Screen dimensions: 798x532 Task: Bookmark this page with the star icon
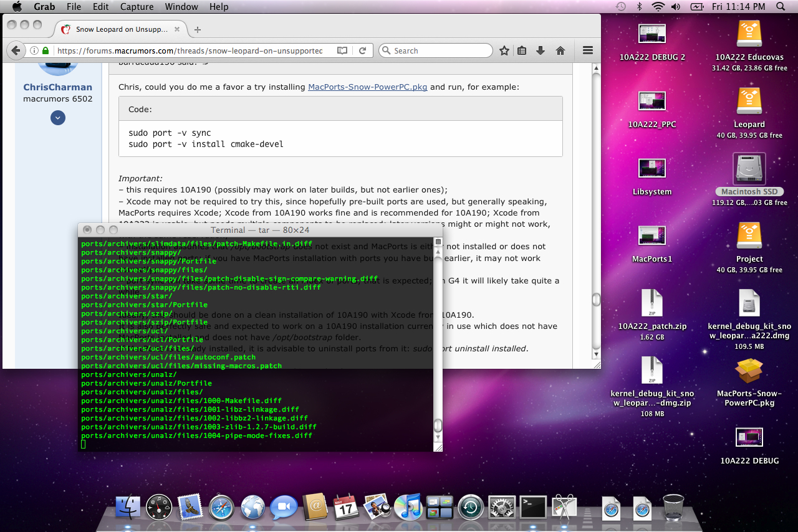tap(504, 50)
